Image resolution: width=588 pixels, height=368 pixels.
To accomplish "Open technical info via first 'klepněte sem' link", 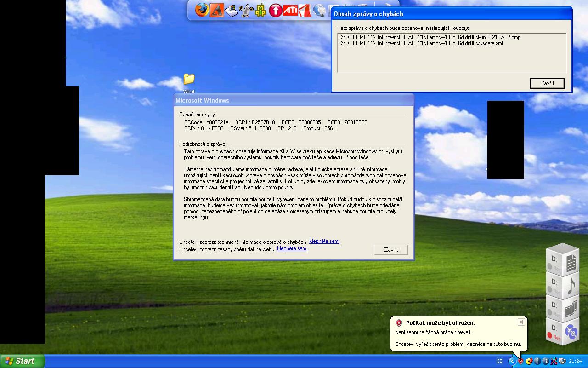I will click(324, 241).
